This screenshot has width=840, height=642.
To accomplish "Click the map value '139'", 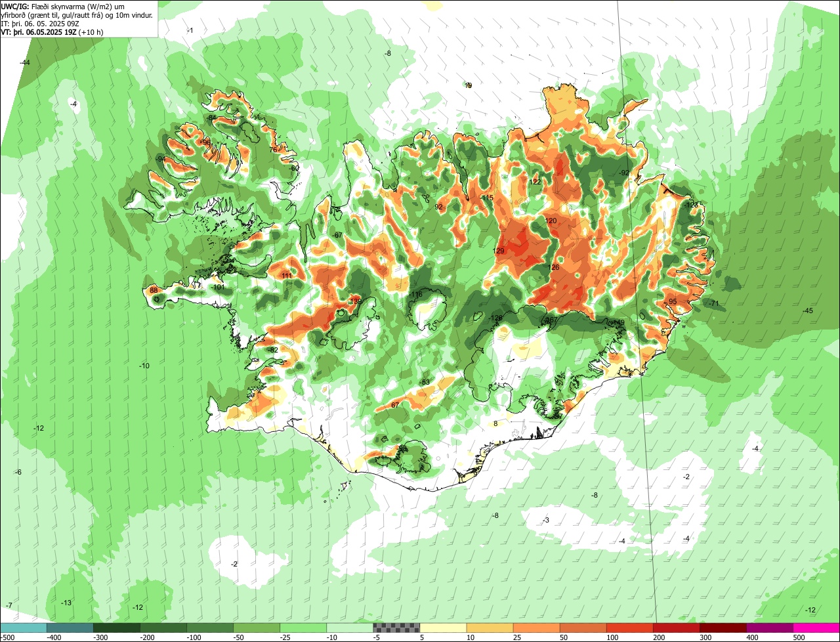I will click(356, 301).
